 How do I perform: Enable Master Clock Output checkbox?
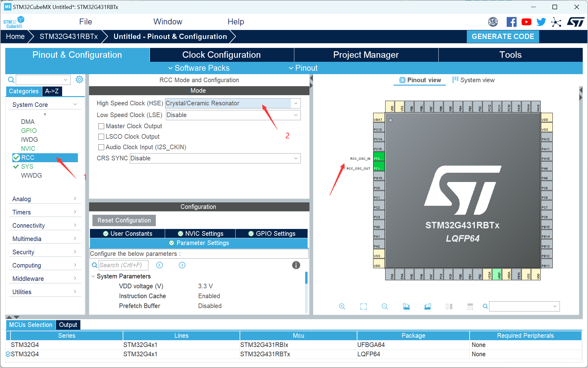pyautogui.click(x=101, y=126)
